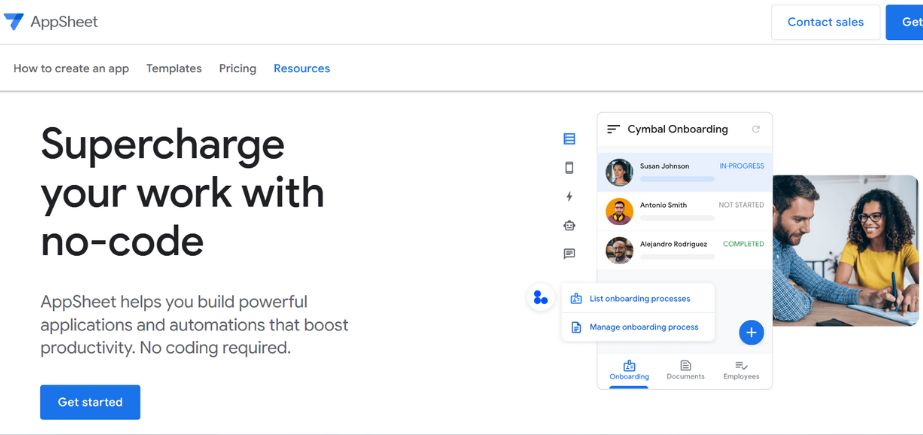Go to the Pricing page
This screenshot has width=923, height=435.
pos(238,68)
